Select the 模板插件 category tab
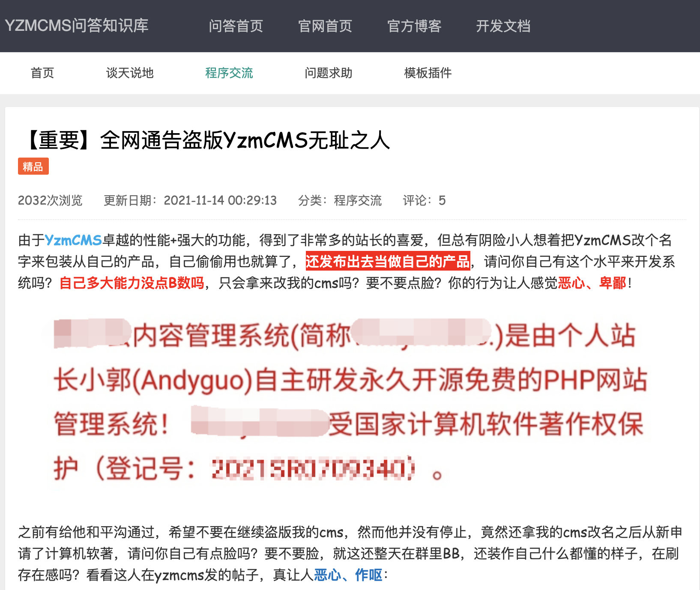700x590 pixels. [428, 73]
